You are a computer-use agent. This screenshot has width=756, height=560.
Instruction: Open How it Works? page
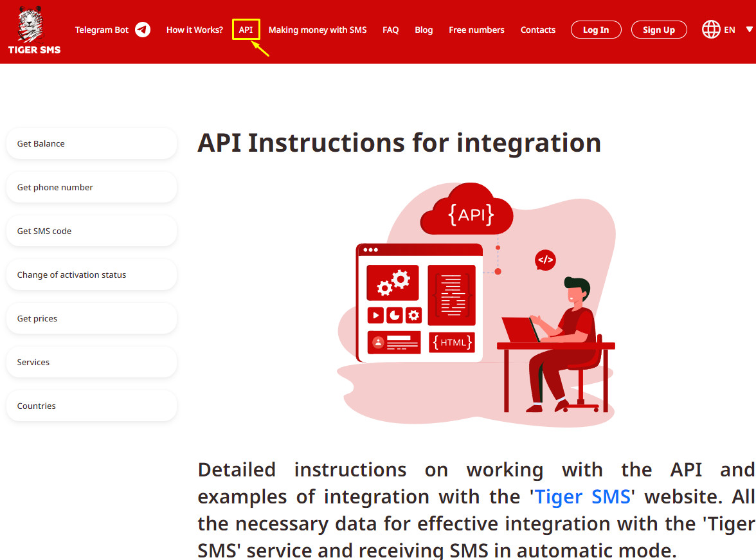point(195,30)
